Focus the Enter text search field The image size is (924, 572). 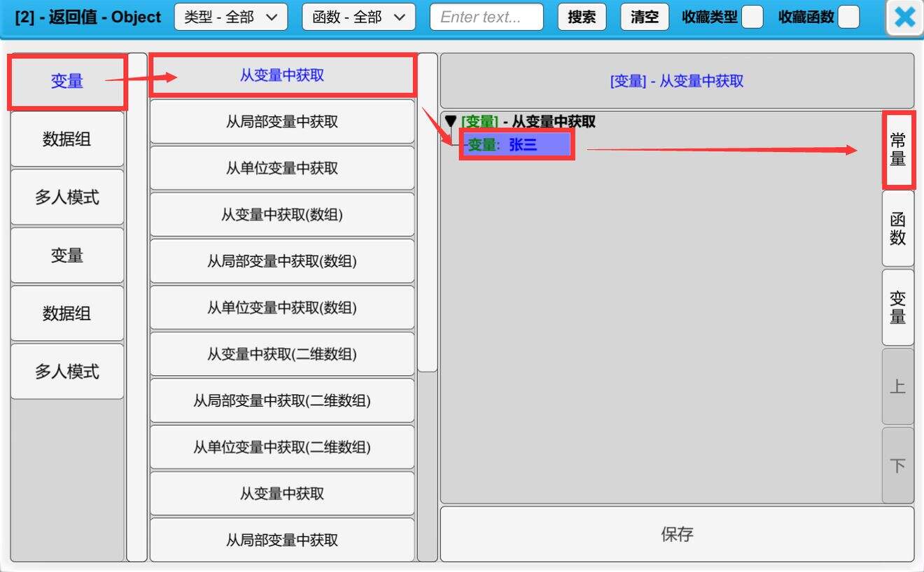pyautogui.click(x=486, y=17)
